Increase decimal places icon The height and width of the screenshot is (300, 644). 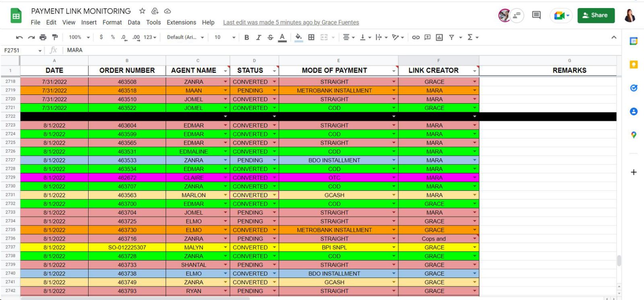pos(136,37)
